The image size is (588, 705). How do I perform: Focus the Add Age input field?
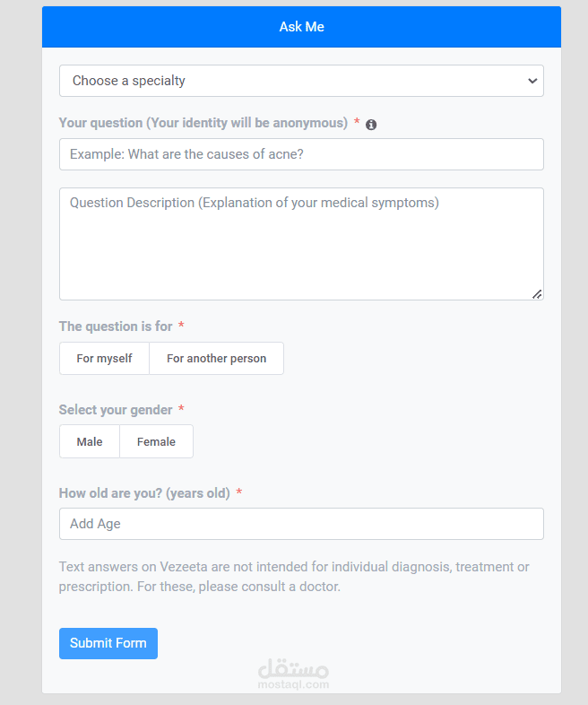(301, 524)
